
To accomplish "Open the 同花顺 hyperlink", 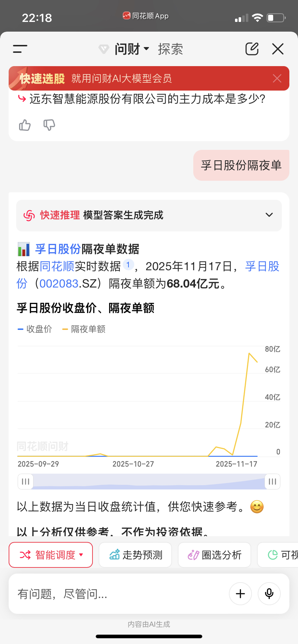I will click(57, 266).
